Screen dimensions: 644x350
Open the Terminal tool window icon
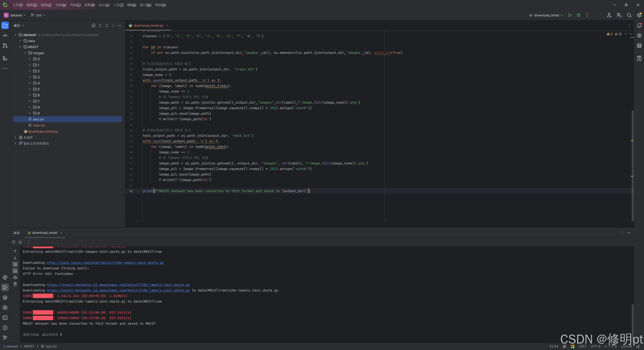coord(5,318)
